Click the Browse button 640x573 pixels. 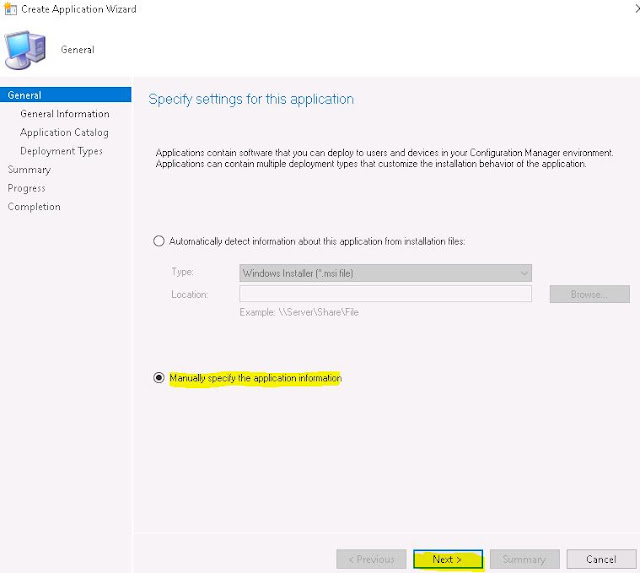pyautogui.click(x=589, y=294)
